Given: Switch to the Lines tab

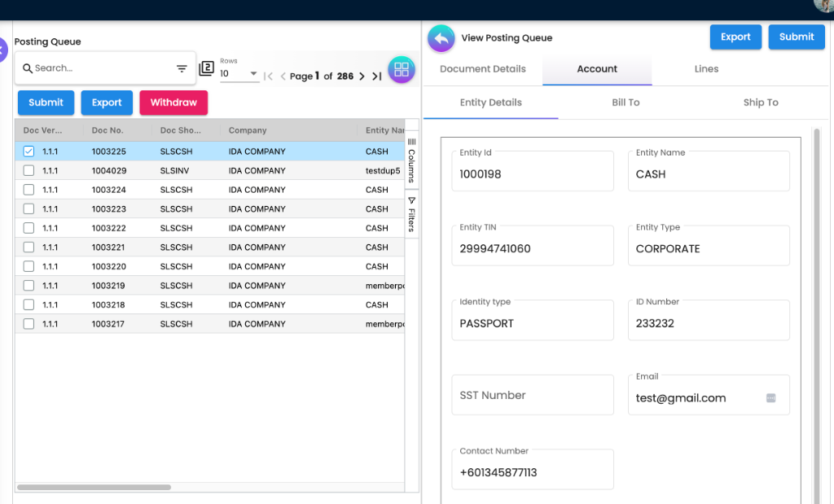Looking at the screenshot, I should pyautogui.click(x=705, y=68).
